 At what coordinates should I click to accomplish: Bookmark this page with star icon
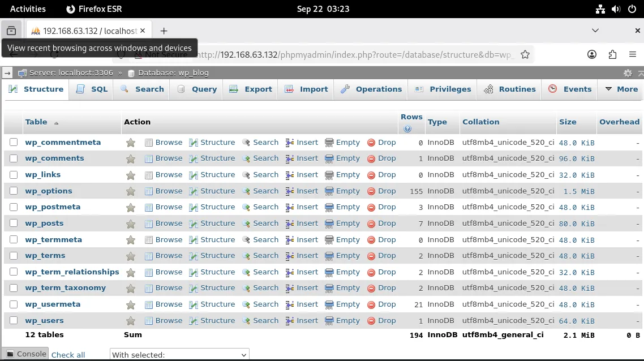coord(525,55)
